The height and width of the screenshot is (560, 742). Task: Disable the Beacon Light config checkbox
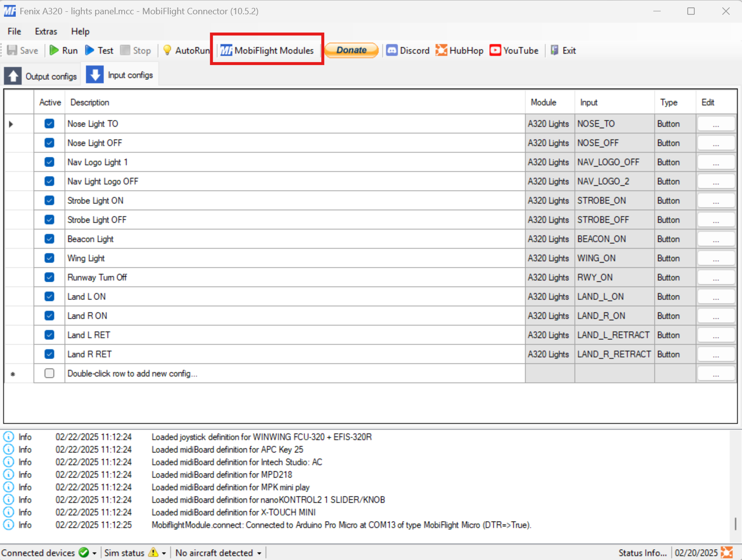tap(49, 239)
